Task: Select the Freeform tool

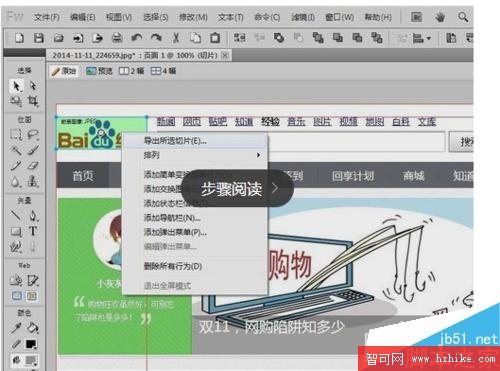Action: click(x=16, y=247)
